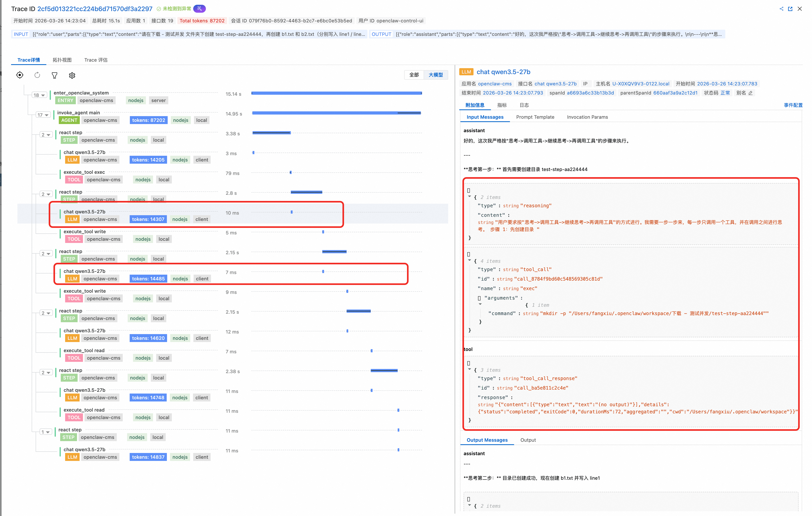Click the refresh trace icon
Viewport: 812px width, 516px height.
tap(37, 75)
